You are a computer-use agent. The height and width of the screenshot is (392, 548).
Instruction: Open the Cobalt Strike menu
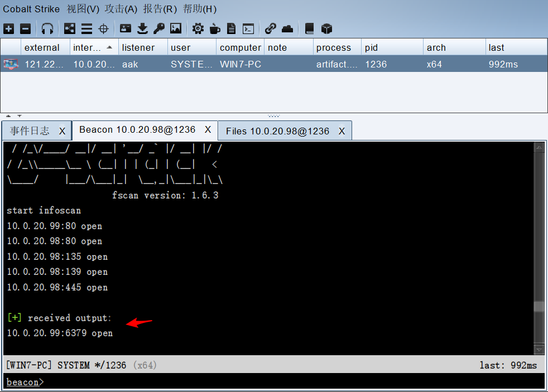[x=31, y=9]
